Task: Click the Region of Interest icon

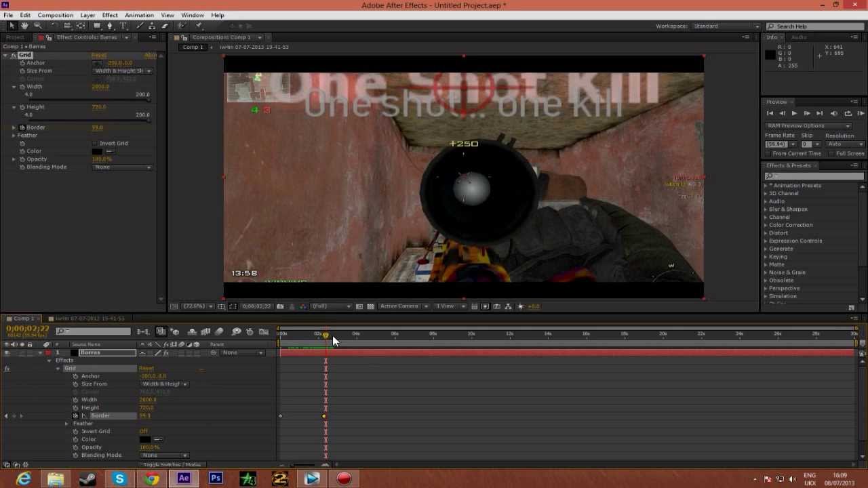Action: [x=359, y=306]
